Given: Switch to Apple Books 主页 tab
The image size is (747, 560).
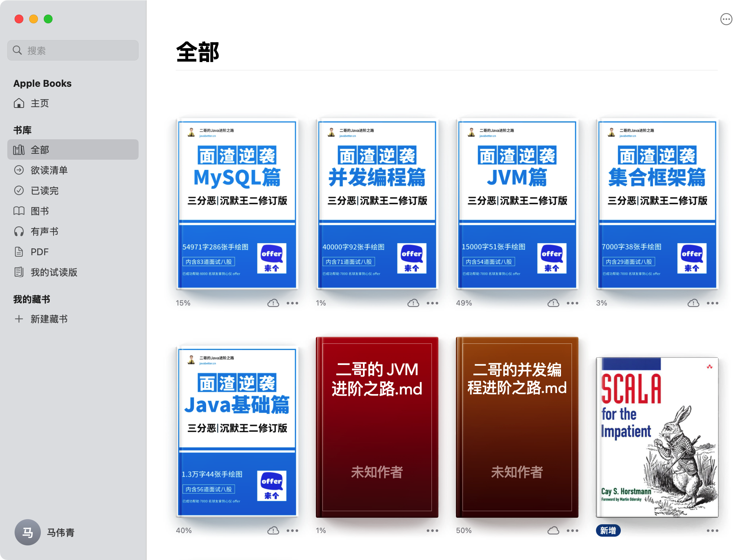Looking at the screenshot, I should pyautogui.click(x=40, y=103).
